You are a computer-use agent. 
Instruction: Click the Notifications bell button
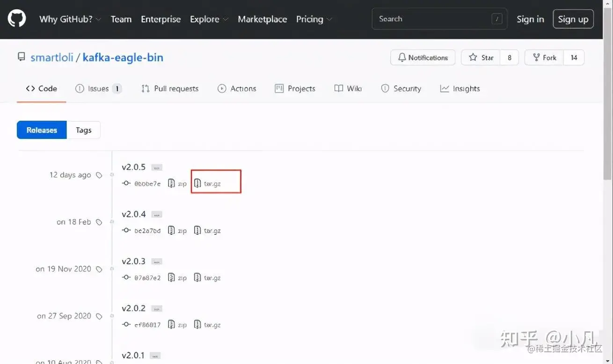(x=423, y=58)
